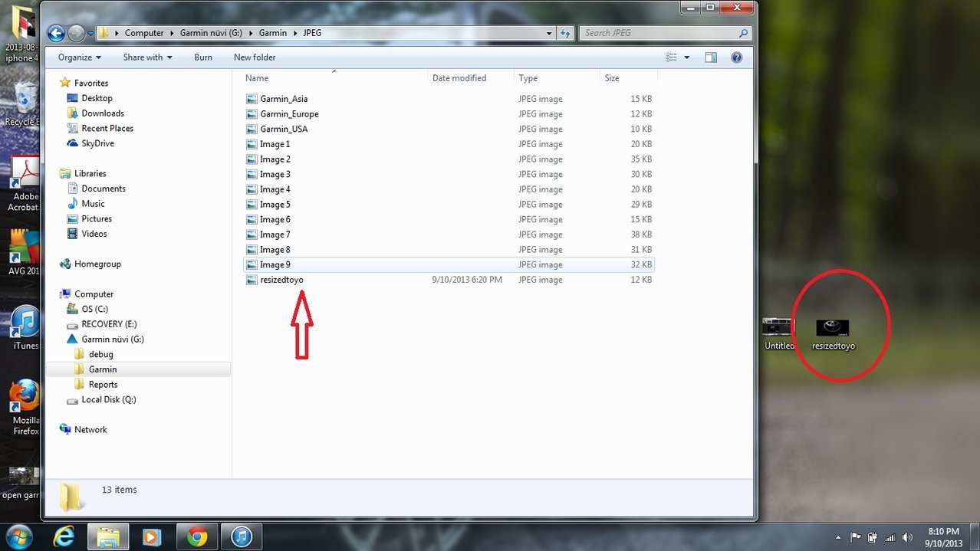Open the OS (C:) drive

(x=94, y=309)
